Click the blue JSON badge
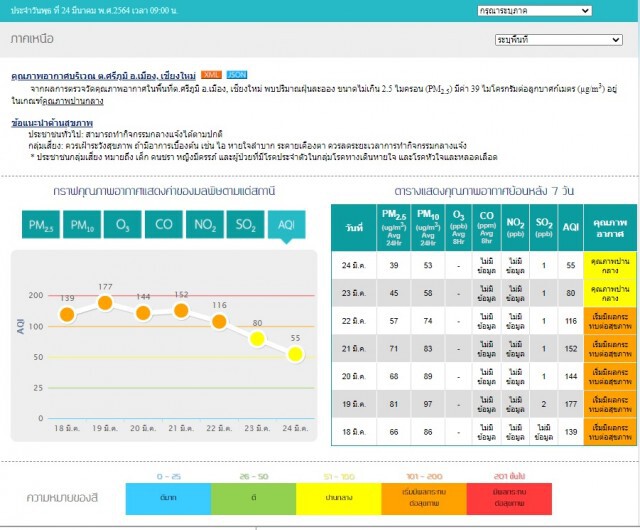 tap(237, 75)
